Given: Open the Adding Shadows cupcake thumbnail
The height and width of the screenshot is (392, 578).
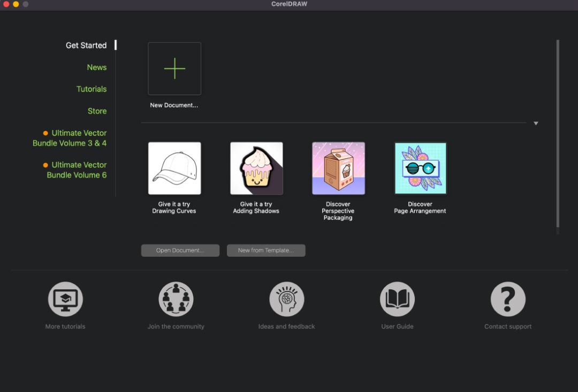Looking at the screenshot, I should [x=256, y=168].
